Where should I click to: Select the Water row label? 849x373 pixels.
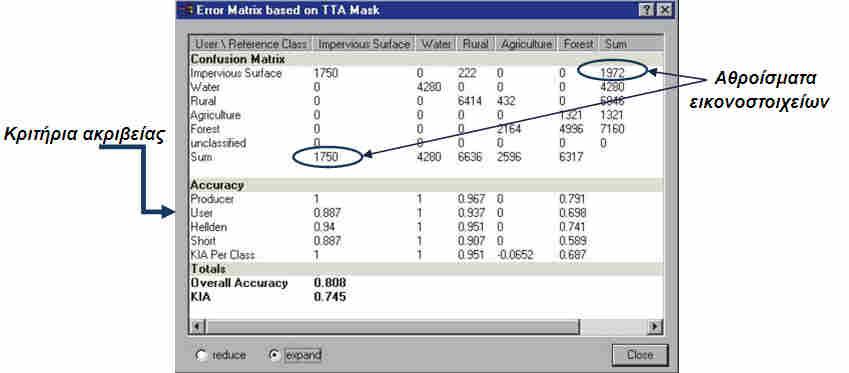pos(204,87)
